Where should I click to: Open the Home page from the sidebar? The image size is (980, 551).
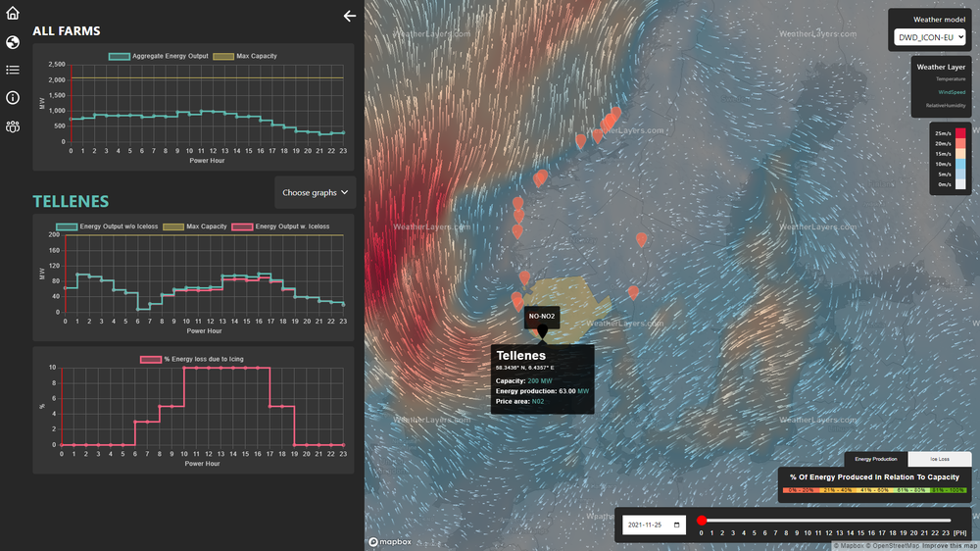click(13, 13)
